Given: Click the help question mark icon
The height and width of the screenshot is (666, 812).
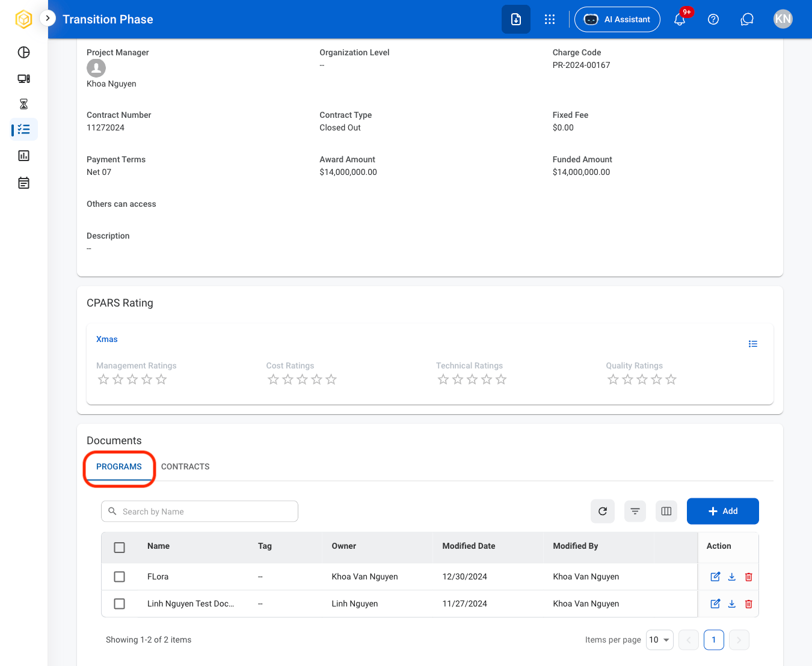Looking at the screenshot, I should click(713, 19).
